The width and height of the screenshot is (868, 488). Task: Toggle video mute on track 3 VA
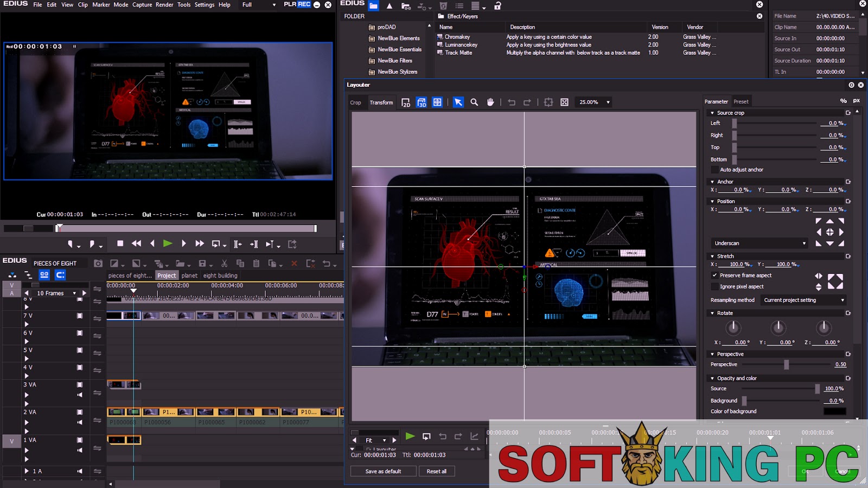[x=80, y=384]
